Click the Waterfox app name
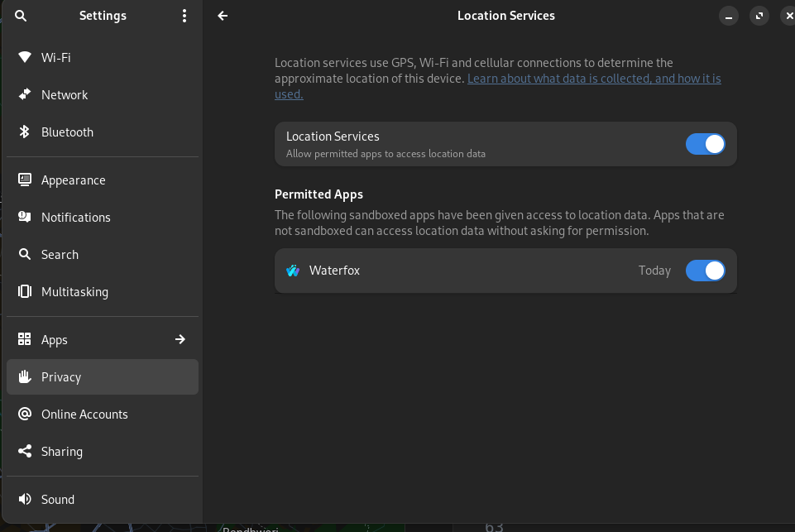This screenshot has width=795, height=532. pos(335,271)
